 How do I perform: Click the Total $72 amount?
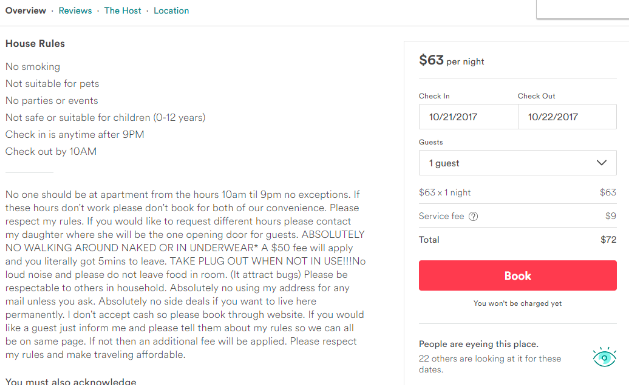[608, 240]
